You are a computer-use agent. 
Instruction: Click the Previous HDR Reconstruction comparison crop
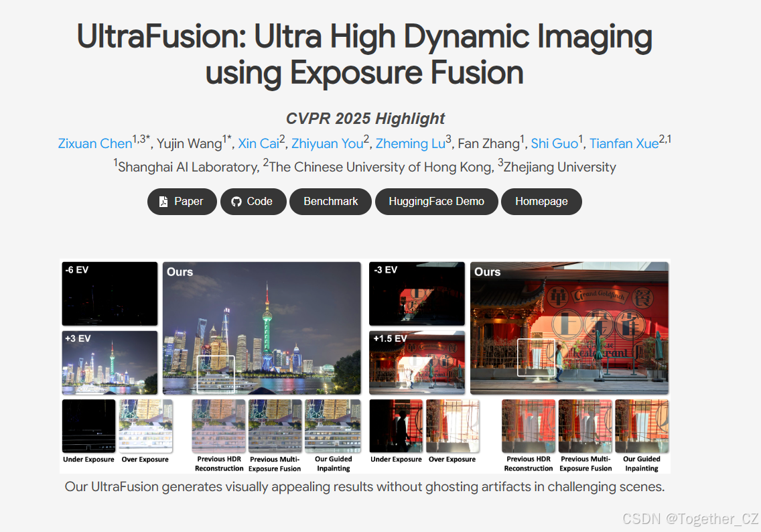[x=218, y=425]
